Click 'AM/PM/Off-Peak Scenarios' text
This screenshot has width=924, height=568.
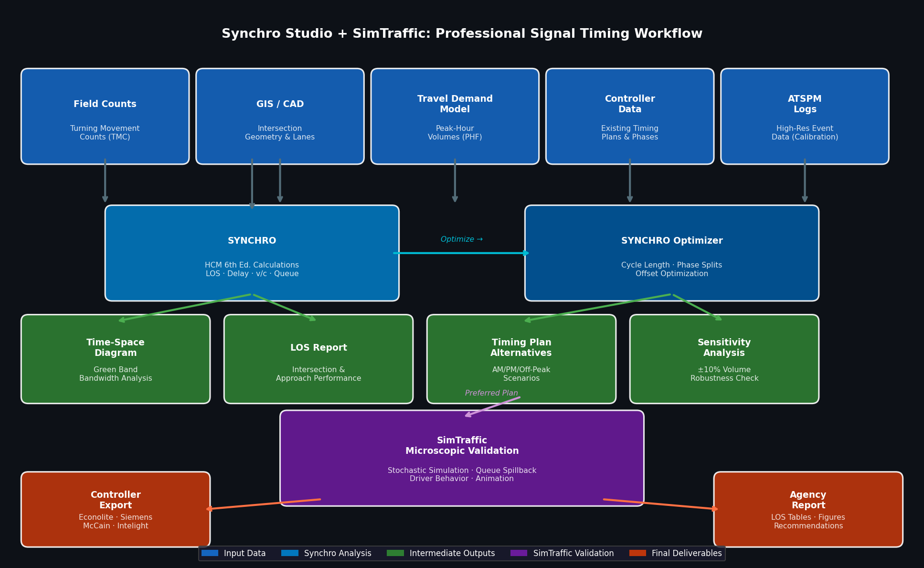tap(521, 374)
